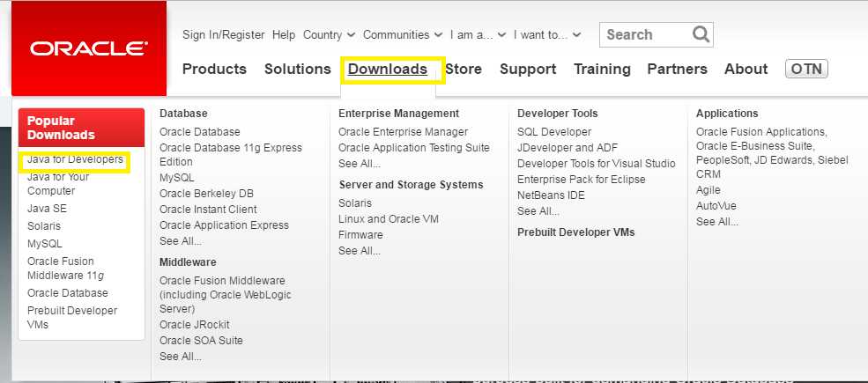Open the Partners menu

[677, 70]
